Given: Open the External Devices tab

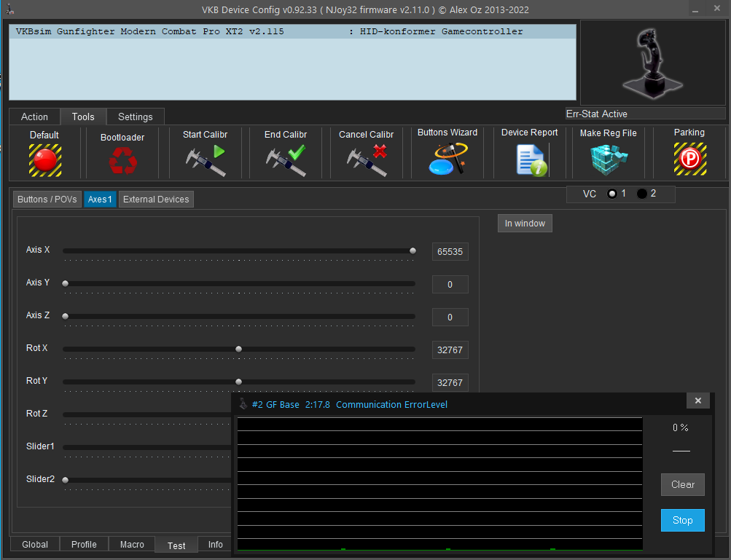Looking at the screenshot, I should (156, 200).
